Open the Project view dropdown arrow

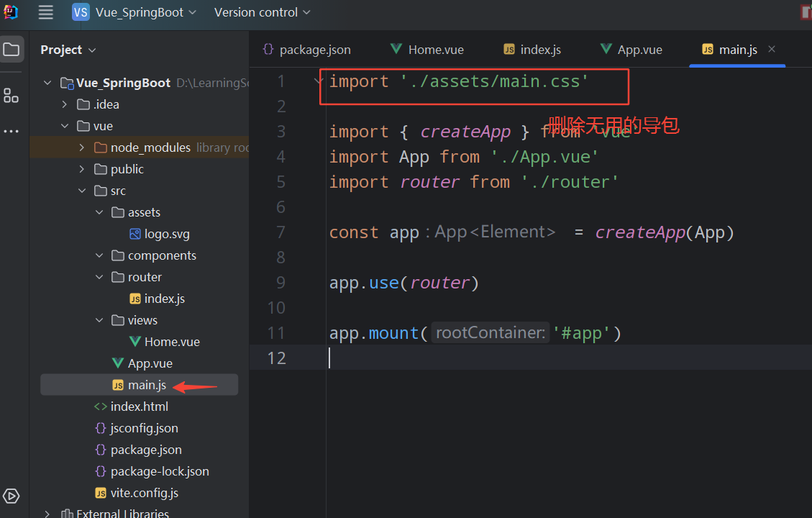93,50
